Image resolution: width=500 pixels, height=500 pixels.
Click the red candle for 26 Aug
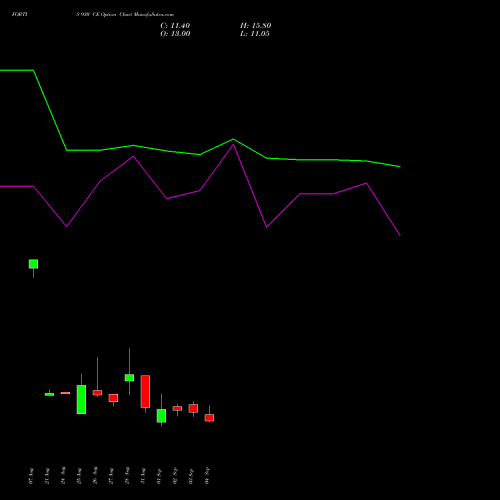point(97,393)
